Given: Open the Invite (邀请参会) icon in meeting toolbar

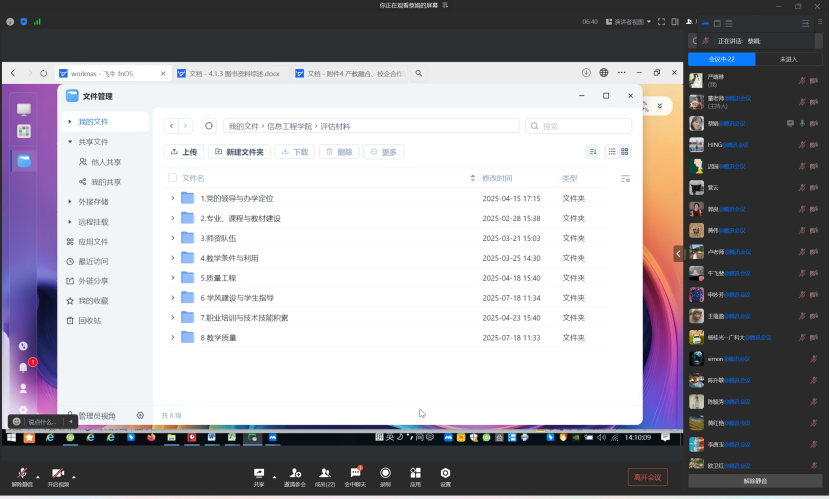Looking at the screenshot, I should pyautogui.click(x=294, y=475).
